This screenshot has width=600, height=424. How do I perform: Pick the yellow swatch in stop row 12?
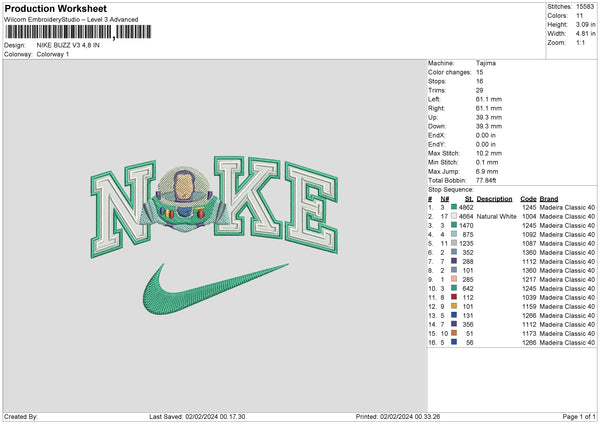(454, 306)
